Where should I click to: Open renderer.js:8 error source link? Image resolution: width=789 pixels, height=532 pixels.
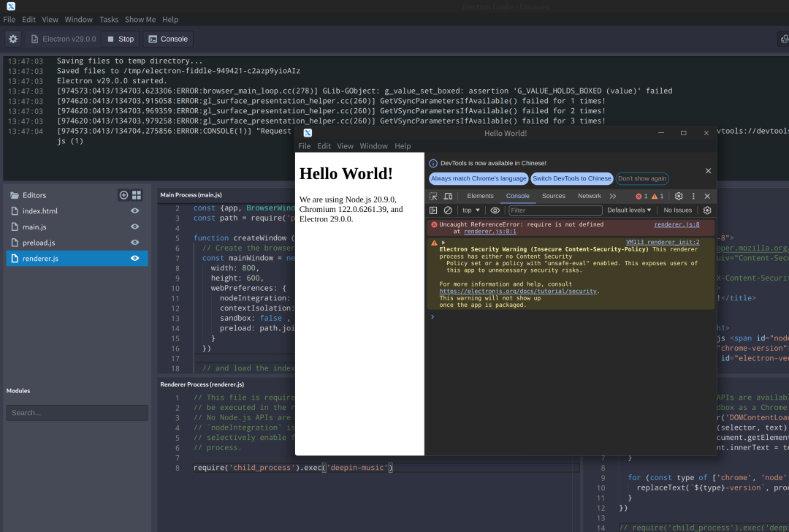[676, 224]
